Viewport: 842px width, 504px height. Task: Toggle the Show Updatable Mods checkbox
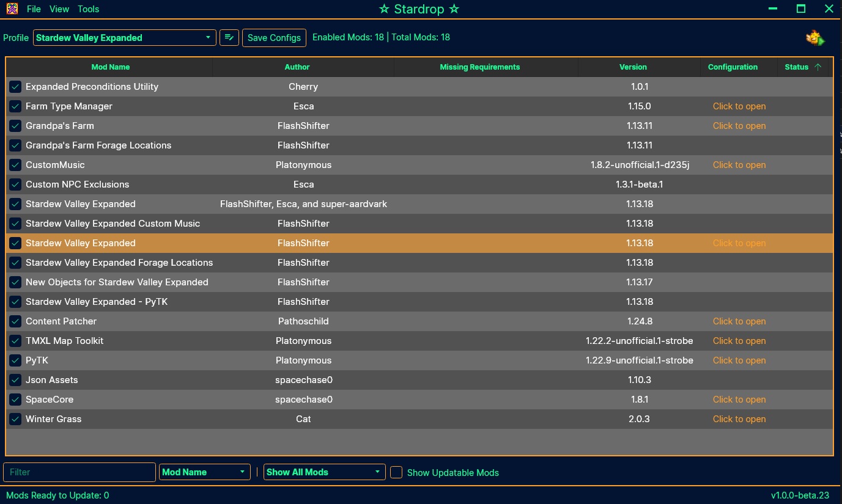396,472
